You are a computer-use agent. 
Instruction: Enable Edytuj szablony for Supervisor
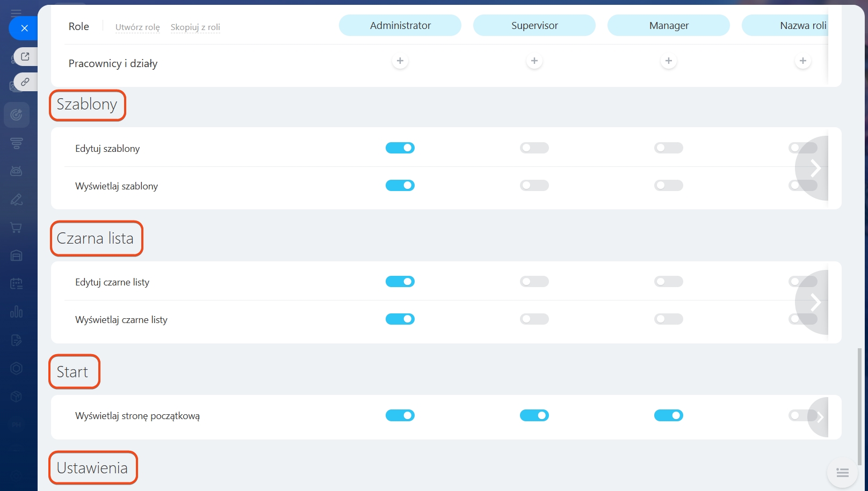534,148
